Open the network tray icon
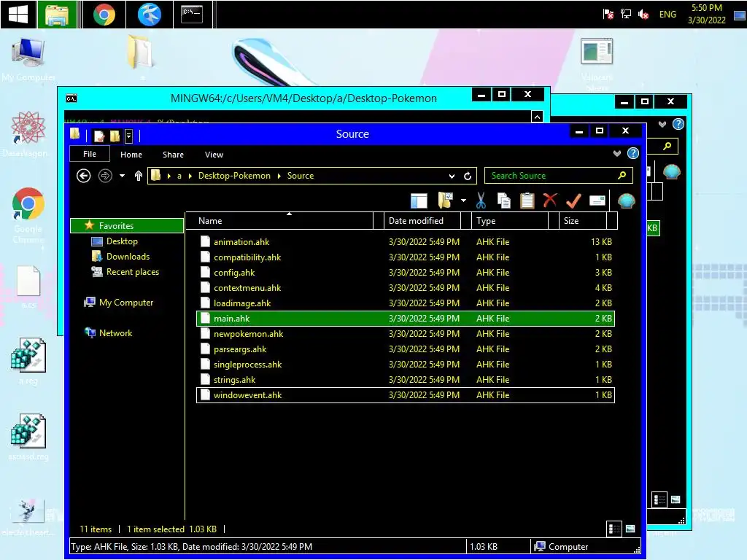747x560 pixels. 625,15
